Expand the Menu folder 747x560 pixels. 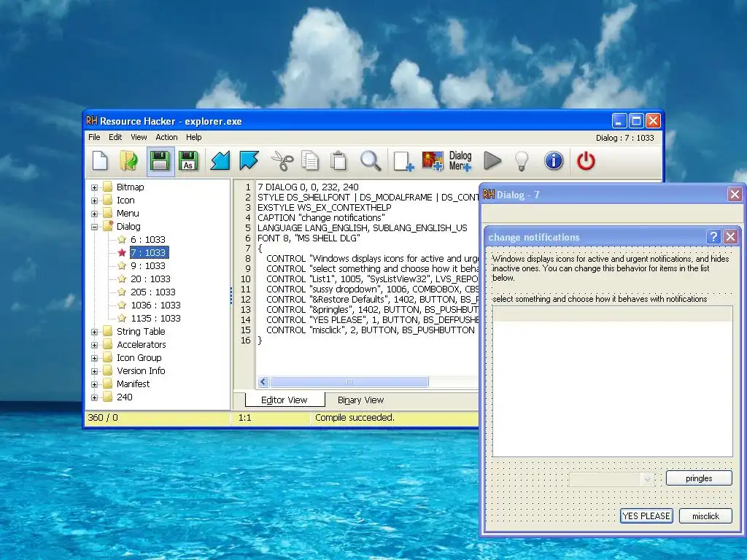(x=94, y=214)
